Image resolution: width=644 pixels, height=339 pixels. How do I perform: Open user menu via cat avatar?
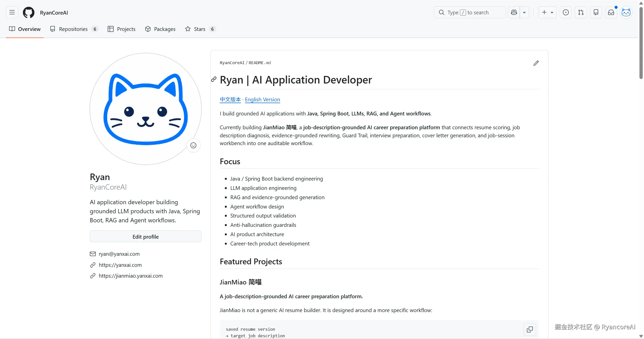click(x=626, y=12)
